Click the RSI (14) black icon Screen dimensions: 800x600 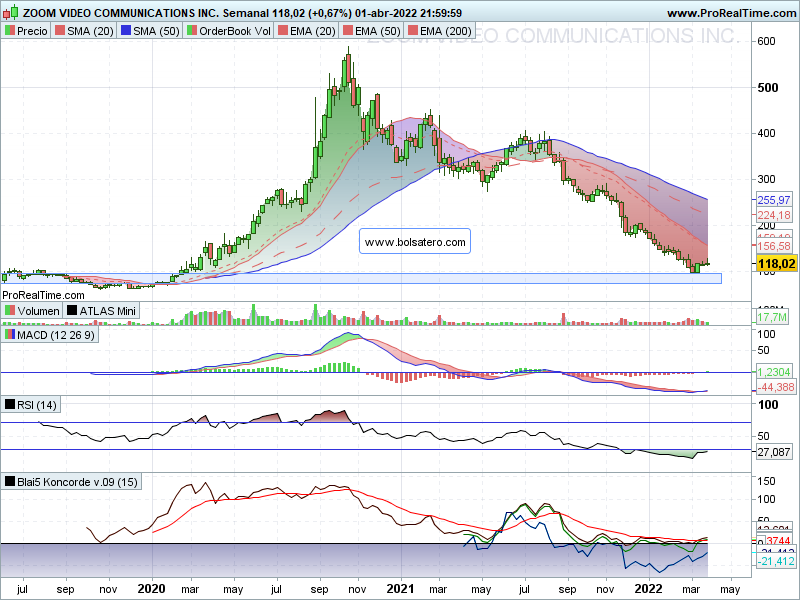(x=10, y=405)
